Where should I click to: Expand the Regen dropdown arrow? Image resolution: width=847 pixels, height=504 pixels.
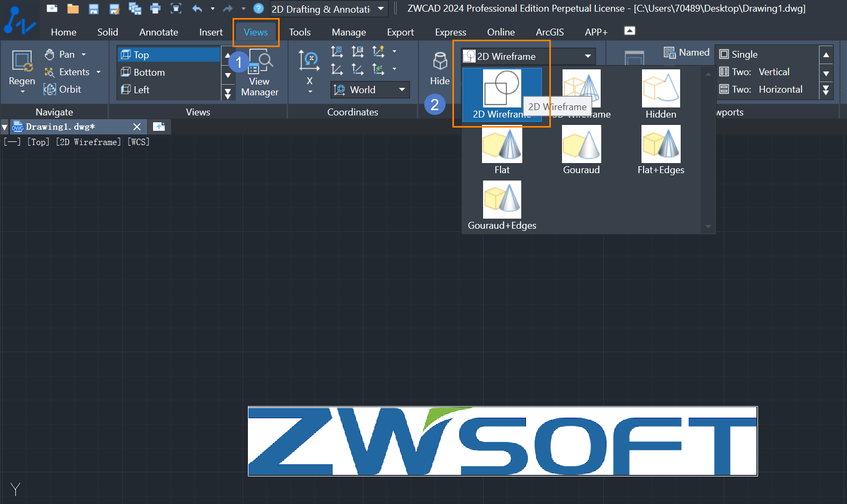point(22,92)
